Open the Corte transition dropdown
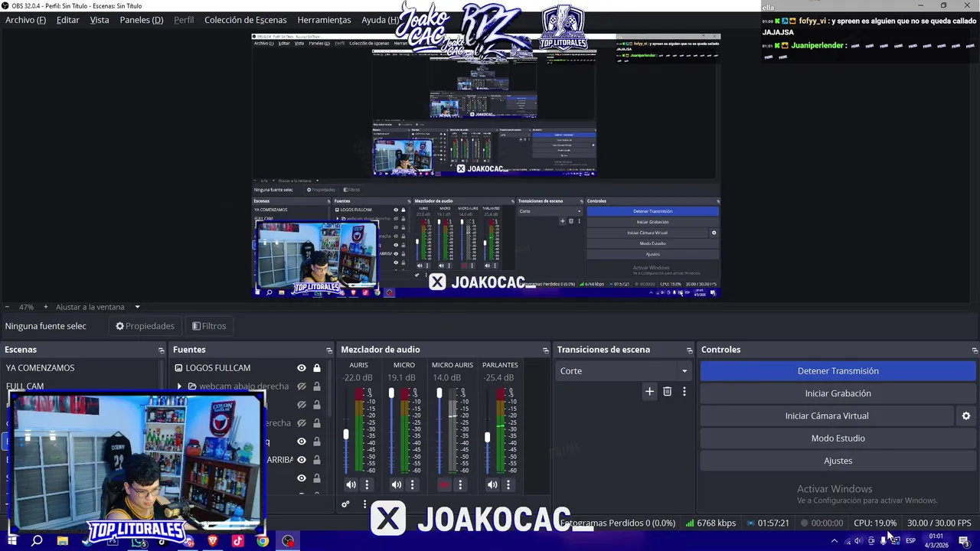 624,371
